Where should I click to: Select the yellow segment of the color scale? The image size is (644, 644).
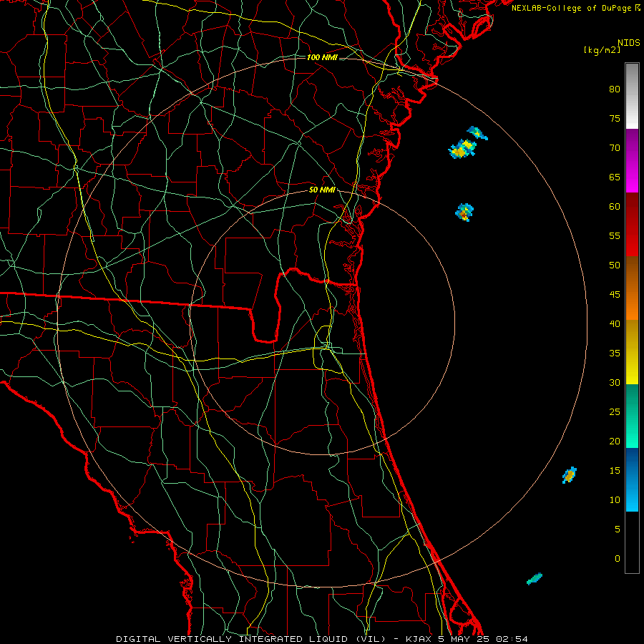click(632, 352)
